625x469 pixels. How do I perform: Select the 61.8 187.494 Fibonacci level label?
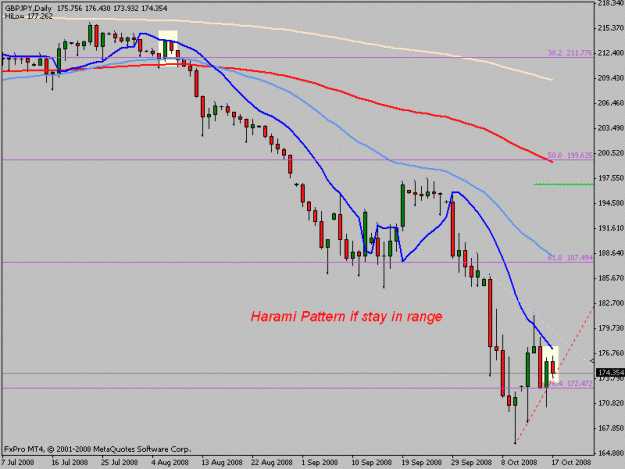point(570,258)
